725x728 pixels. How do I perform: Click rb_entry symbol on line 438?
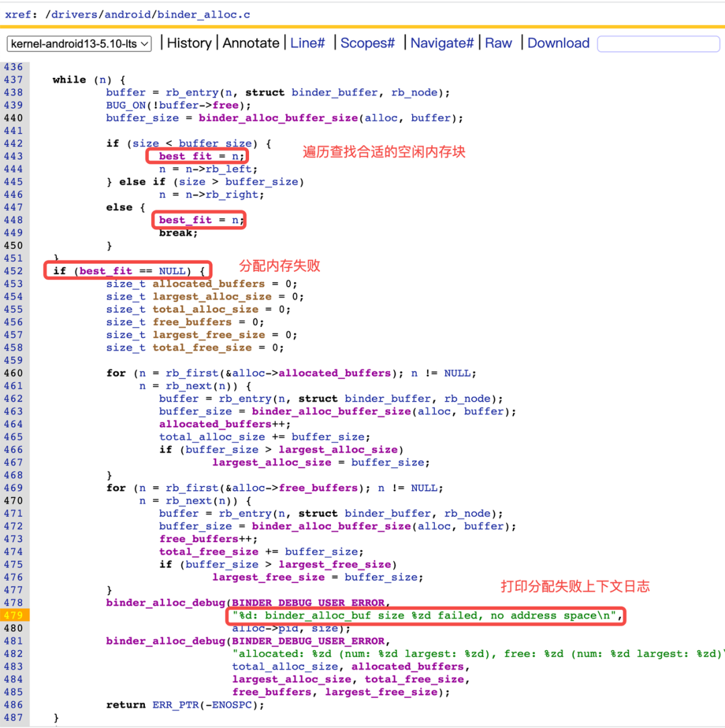point(192,93)
